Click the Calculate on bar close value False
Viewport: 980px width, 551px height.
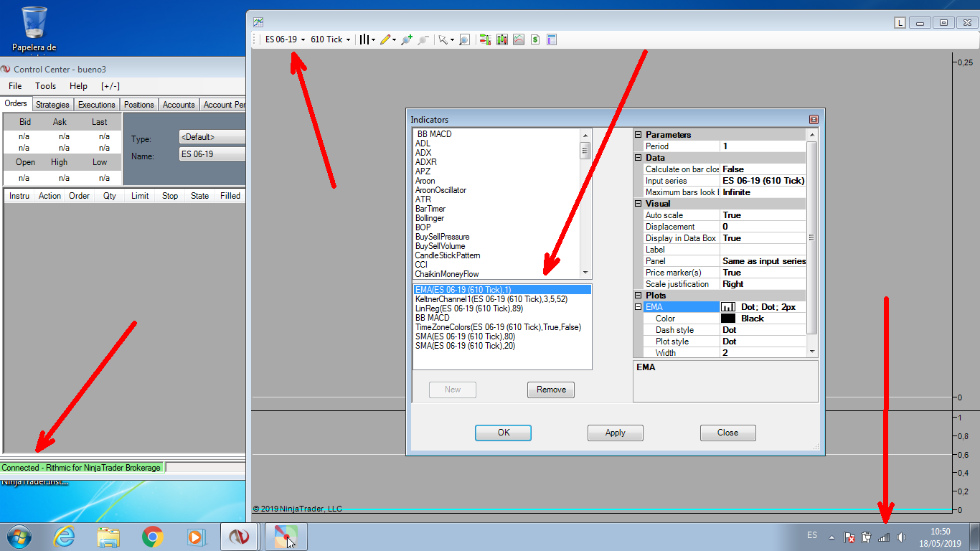coord(763,169)
